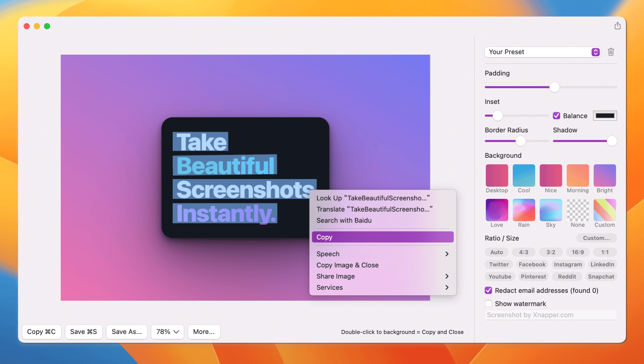Click the watermark text input field
This screenshot has height=364, width=644.
tap(551, 315)
